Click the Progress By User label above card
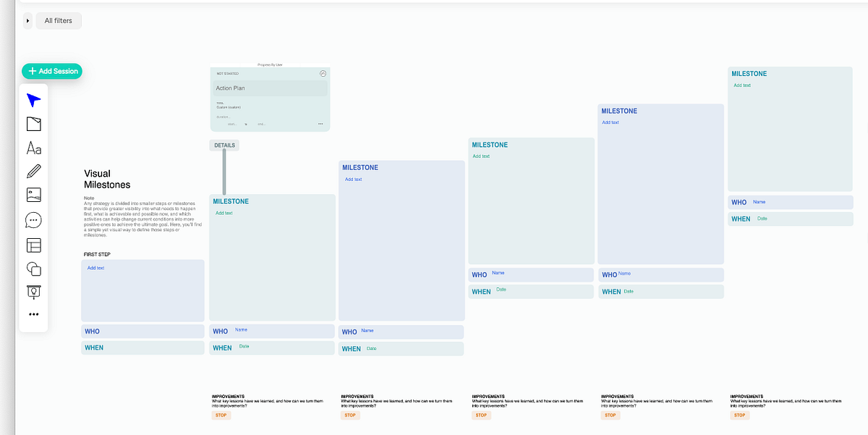 pos(270,64)
